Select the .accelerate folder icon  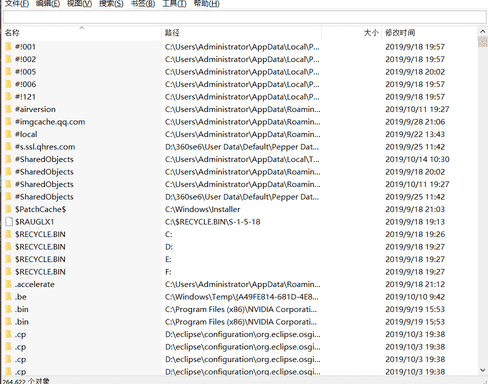click(x=9, y=284)
